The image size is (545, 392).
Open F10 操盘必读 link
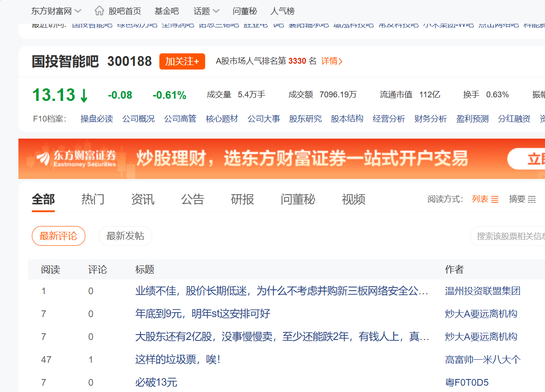click(x=97, y=119)
